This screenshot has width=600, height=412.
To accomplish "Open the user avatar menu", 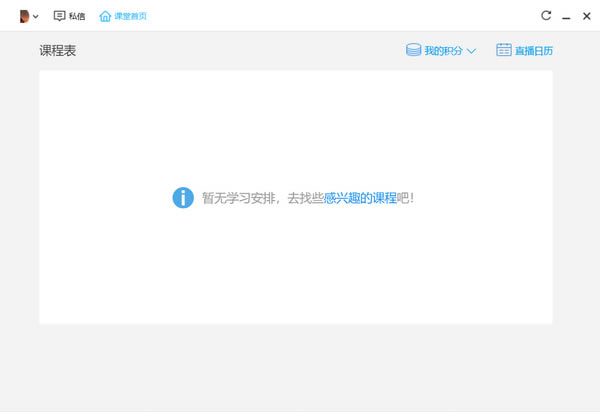I will click(24, 16).
